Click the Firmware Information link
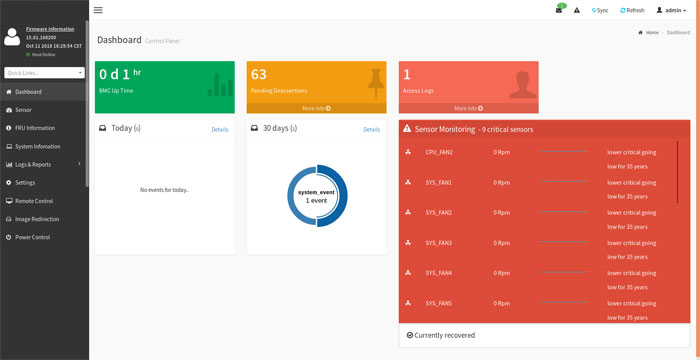700x360 pixels. 50,29
